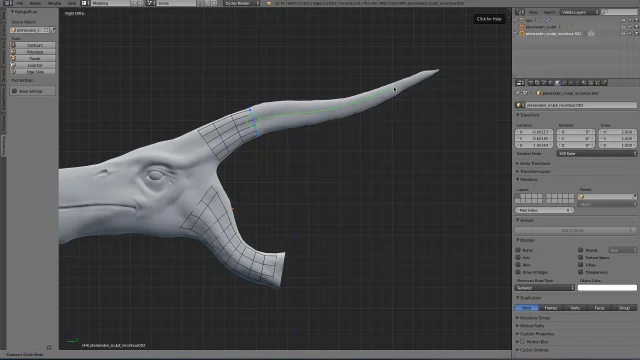Check the Wire display option

point(518,265)
